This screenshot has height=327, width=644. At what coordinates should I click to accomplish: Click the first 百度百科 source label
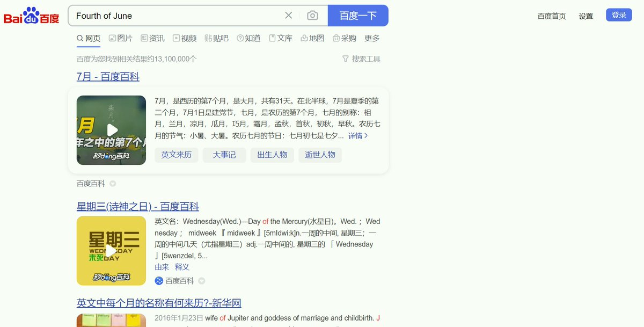pos(91,184)
